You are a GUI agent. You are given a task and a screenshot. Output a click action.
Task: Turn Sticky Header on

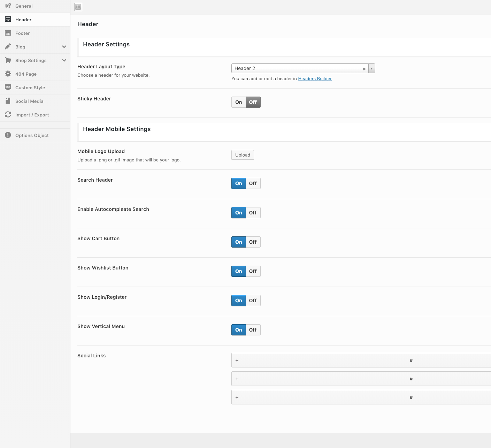click(238, 102)
